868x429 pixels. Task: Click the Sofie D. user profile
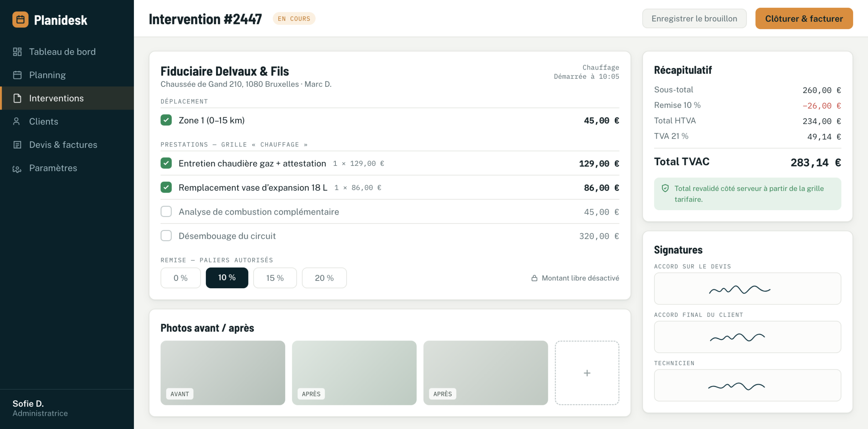pos(40,408)
